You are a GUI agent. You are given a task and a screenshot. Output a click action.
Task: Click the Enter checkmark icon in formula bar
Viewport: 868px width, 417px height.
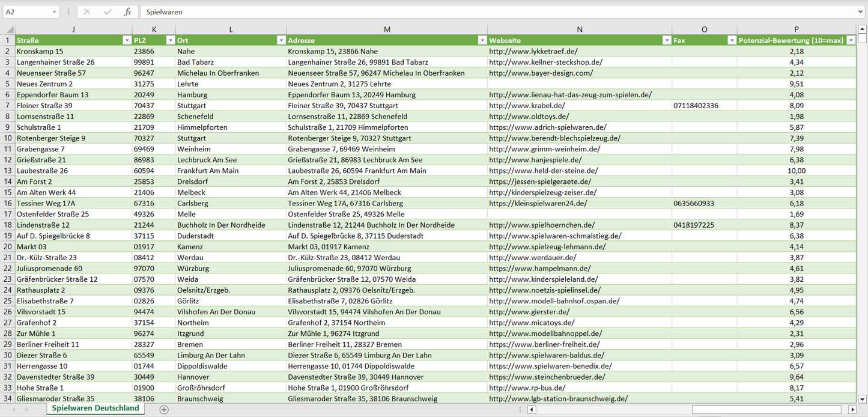pyautogui.click(x=108, y=12)
